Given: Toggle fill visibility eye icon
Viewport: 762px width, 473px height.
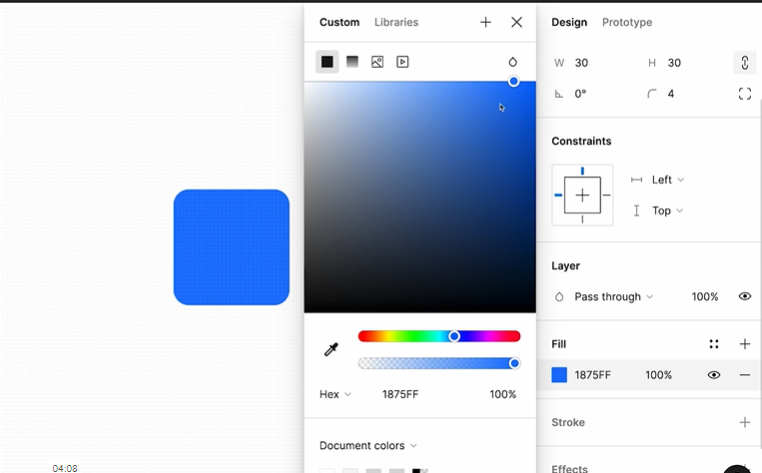Looking at the screenshot, I should click(x=714, y=375).
